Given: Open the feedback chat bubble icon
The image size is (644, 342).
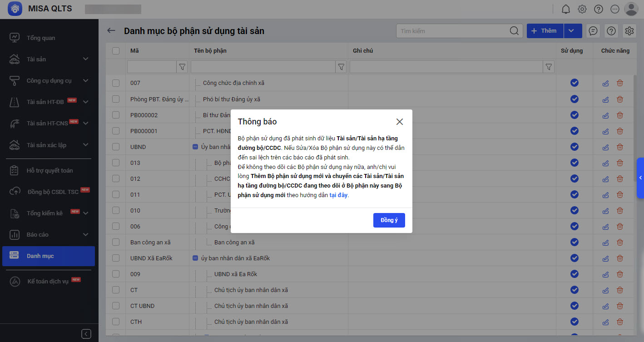Looking at the screenshot, I should (x=593, y=31).
